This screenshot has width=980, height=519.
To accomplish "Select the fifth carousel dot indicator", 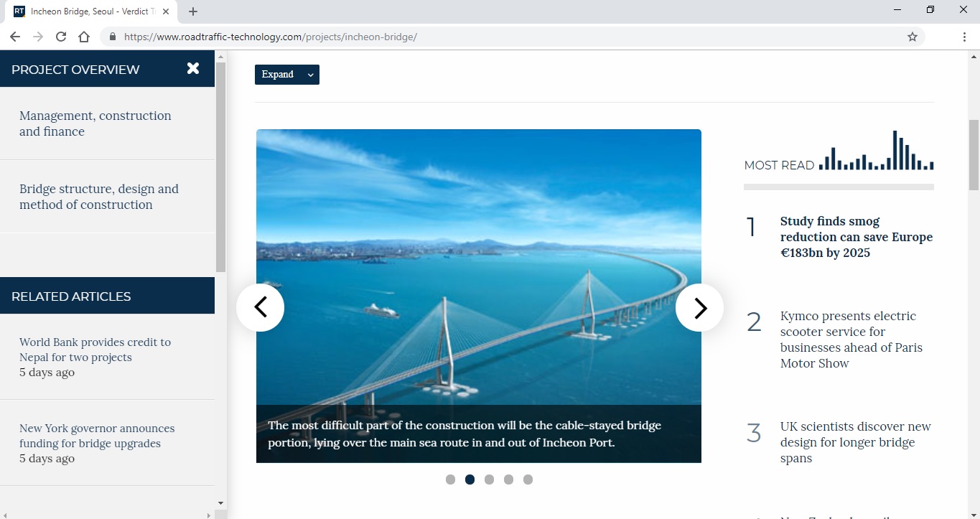I will [528, 480].
